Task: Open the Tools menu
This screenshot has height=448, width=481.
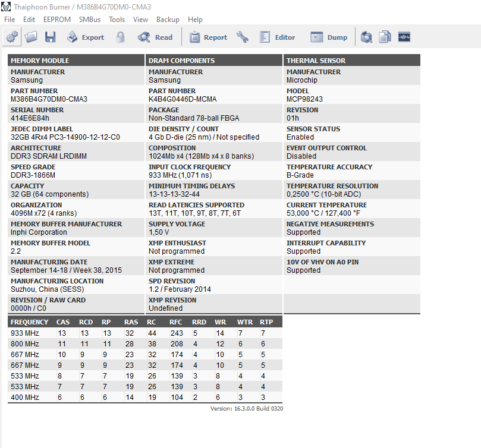Action: [x=117, y=20]
